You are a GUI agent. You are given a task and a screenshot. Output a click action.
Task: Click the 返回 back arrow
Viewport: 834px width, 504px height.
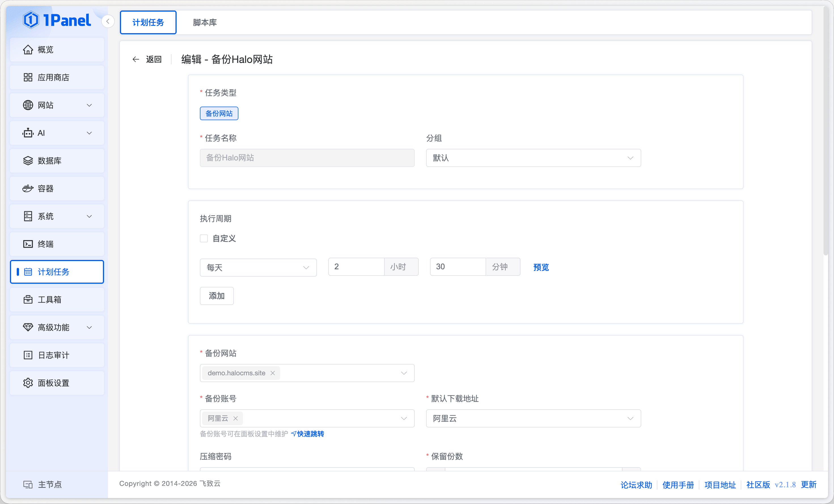136,60
